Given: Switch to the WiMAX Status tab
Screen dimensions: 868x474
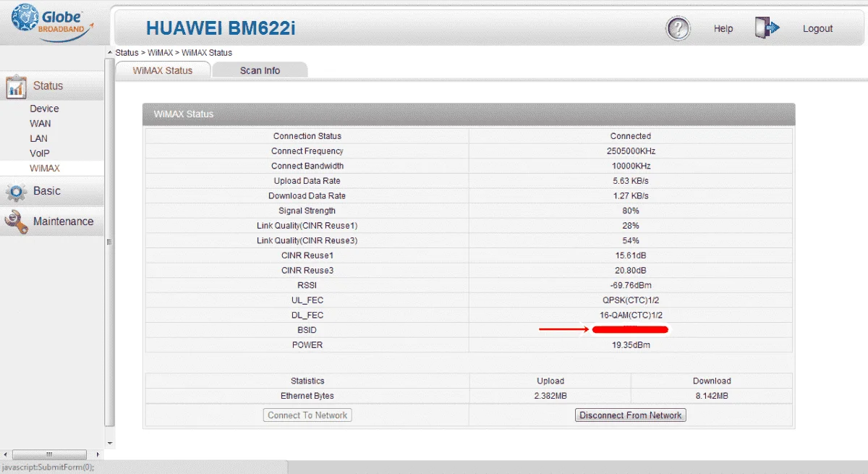Looking at the screenshot, I should [163, 70].
